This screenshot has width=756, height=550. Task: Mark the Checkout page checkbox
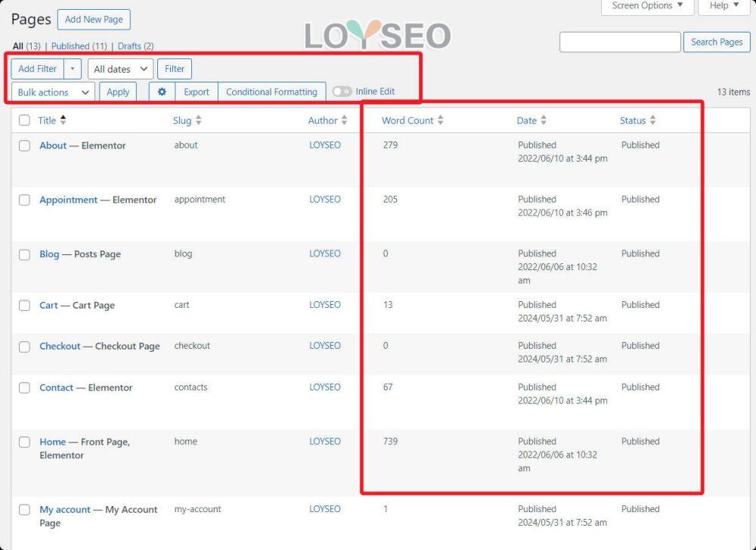(x=24, y=346)
